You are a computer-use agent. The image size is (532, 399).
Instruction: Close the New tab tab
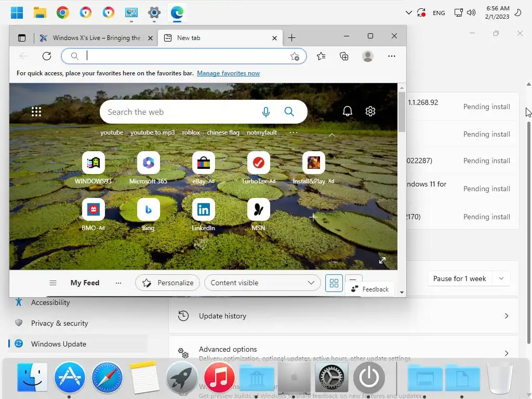[274, 38]
